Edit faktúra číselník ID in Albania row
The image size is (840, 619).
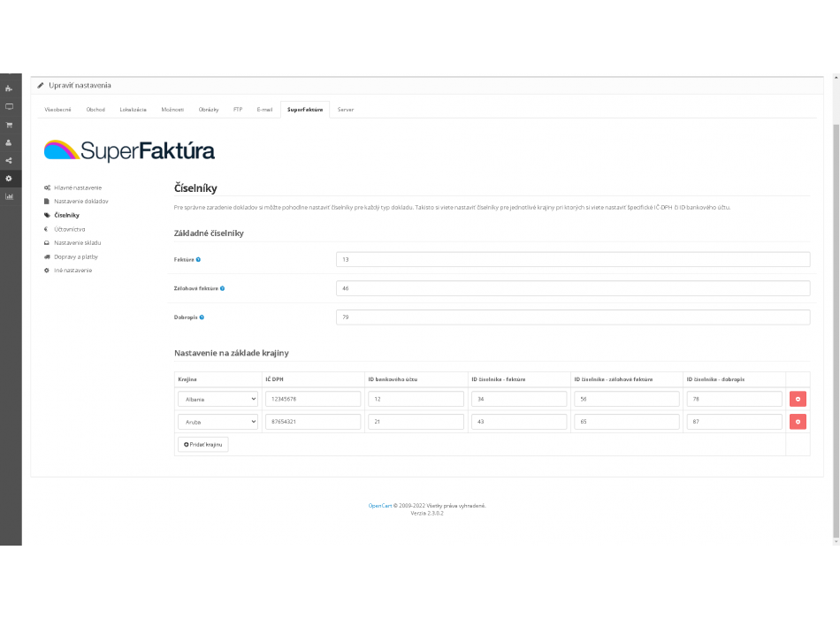[x=519, y=400]
